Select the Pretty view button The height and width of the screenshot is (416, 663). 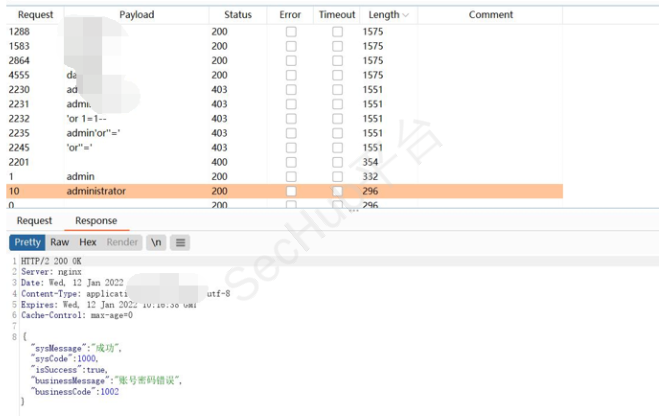(28, 242)
